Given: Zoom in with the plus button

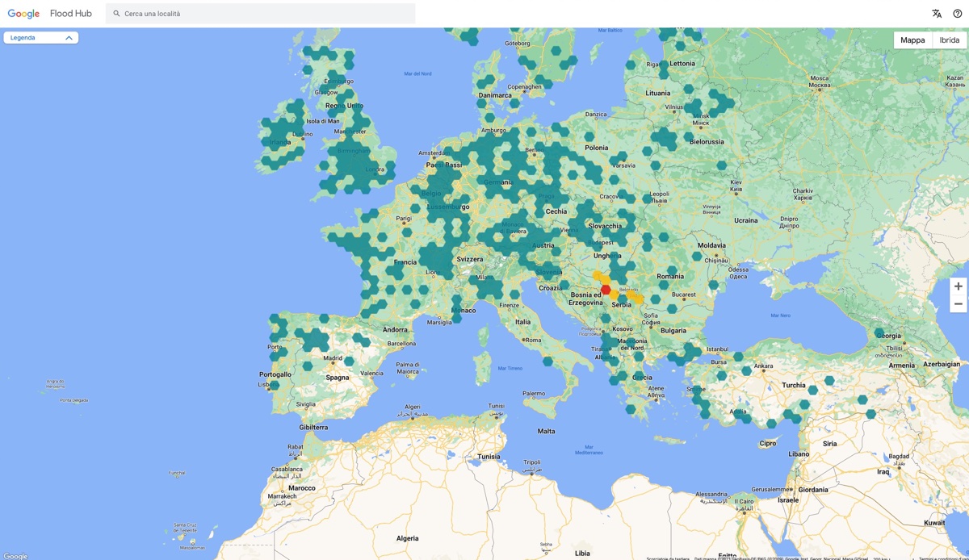Looking at the screenshot, I should [958, 286].
